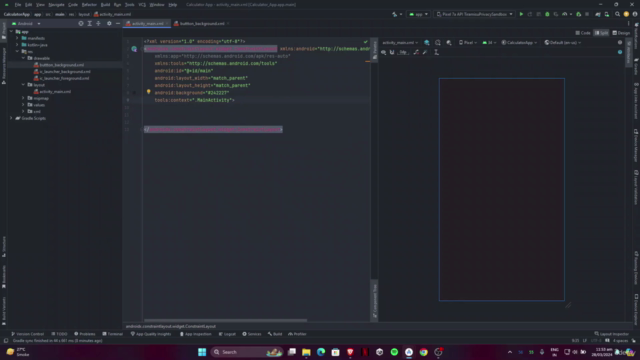Open API level 34 dropdown
This screenshot has width=640, height=360.
coord(489,42)
